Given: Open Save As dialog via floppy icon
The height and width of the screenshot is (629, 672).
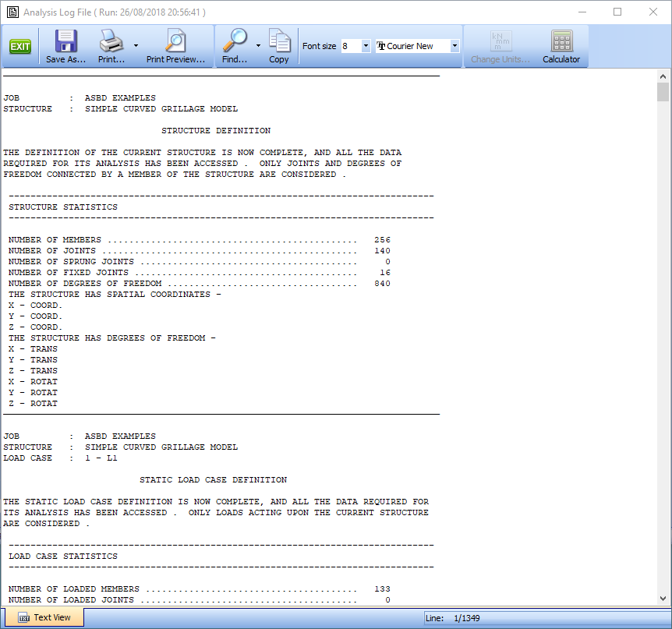Looking at the screenshot, I should coord(66,46).
